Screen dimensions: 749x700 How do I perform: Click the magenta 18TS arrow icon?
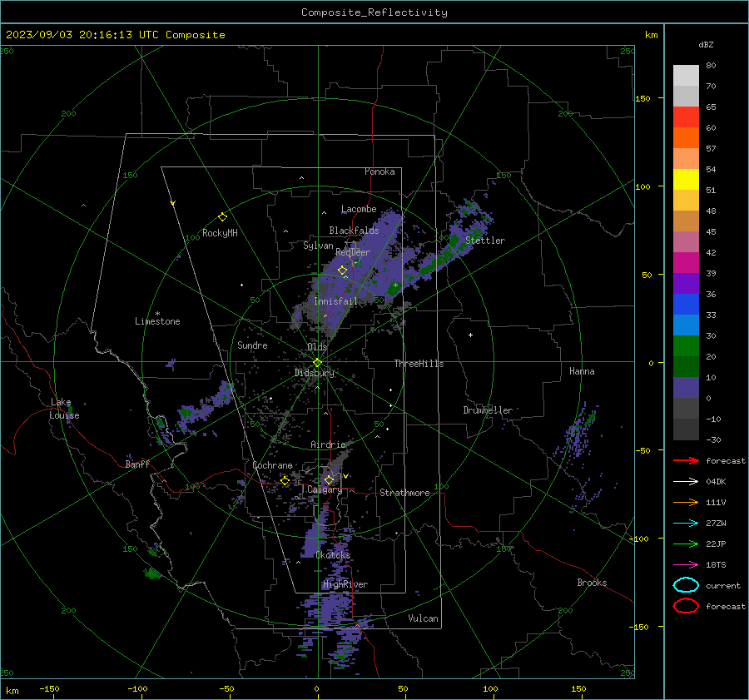[x=686, y=564]
